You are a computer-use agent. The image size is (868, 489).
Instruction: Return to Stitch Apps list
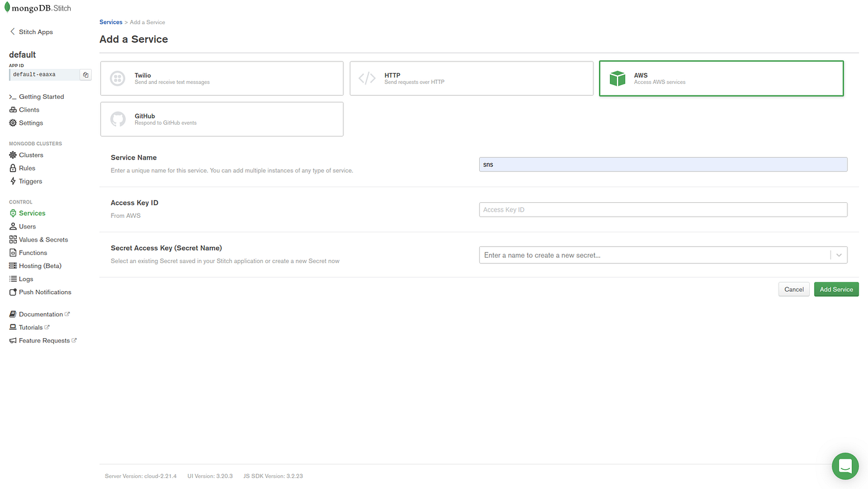pos(35,31)
